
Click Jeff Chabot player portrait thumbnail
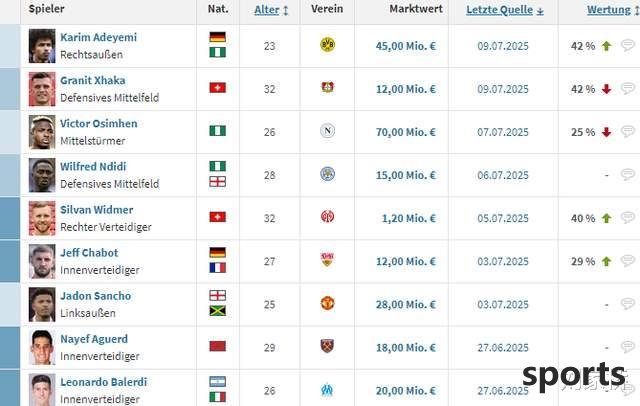[x=42, y=262]
